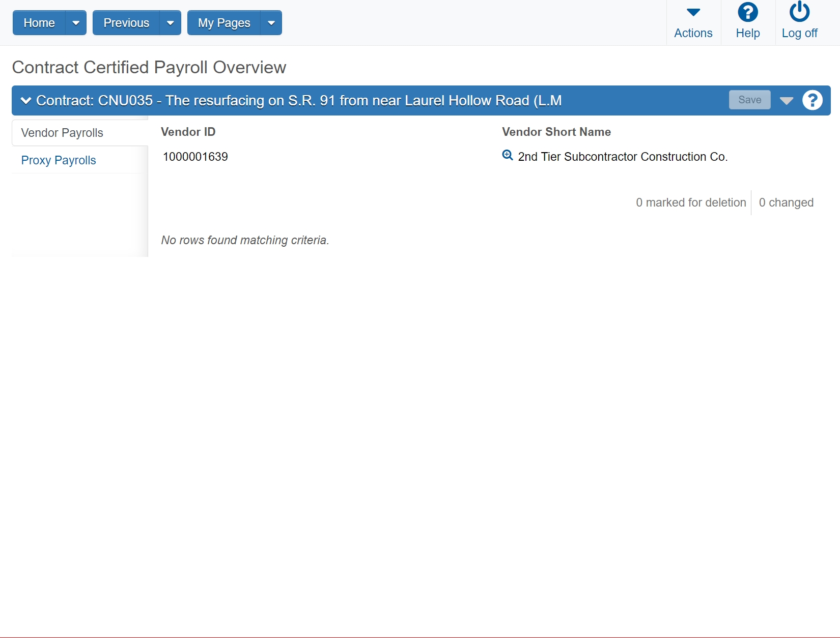Screen dimensions: 840x638
Task: Click the 'No rows found matching criteria' message
Action: (245, 240)
